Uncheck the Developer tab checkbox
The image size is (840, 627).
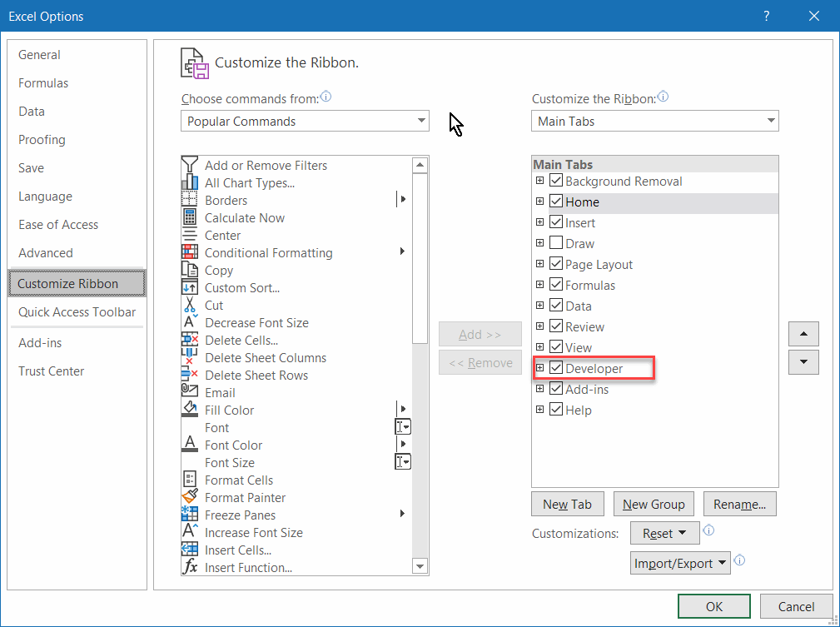(556, 368)
